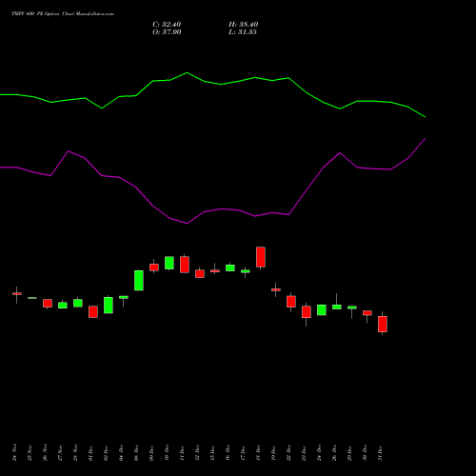Select the 11 Dec date label

click(182, 452)
